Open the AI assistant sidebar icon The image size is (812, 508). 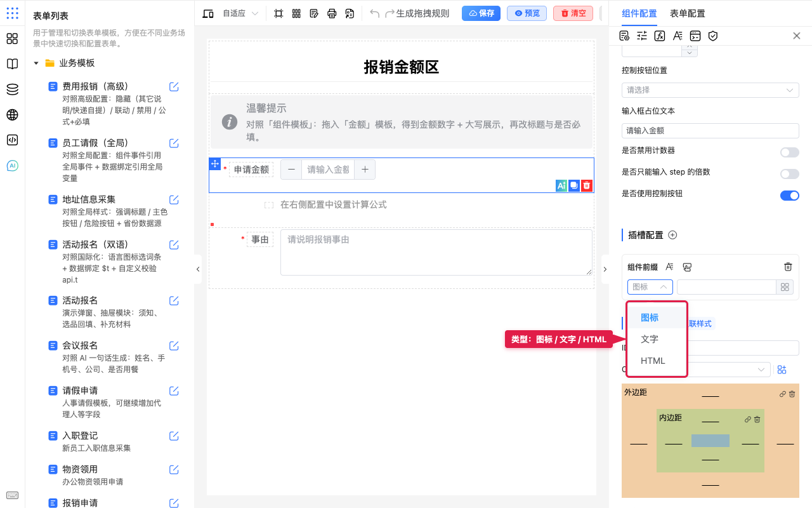click(x=12, y=166)
